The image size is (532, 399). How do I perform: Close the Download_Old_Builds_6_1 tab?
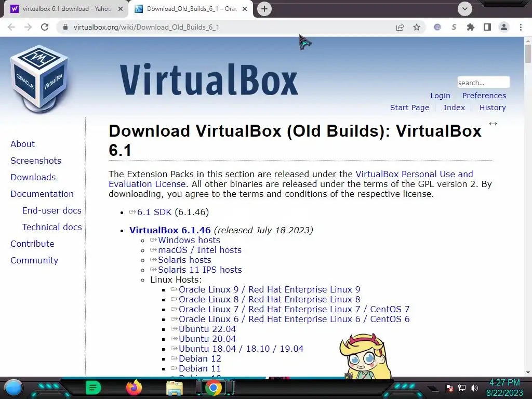(245, 9)
